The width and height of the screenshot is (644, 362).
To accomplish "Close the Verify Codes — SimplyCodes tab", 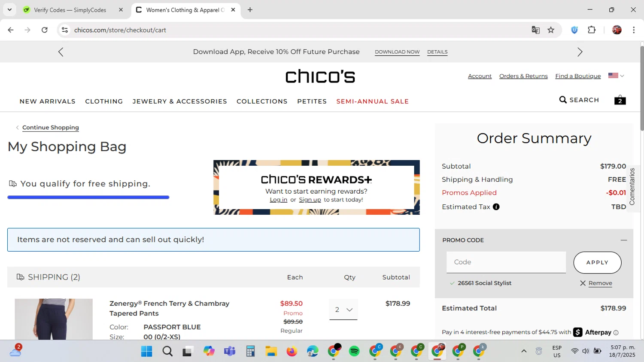I will click(x=121, y=10).
